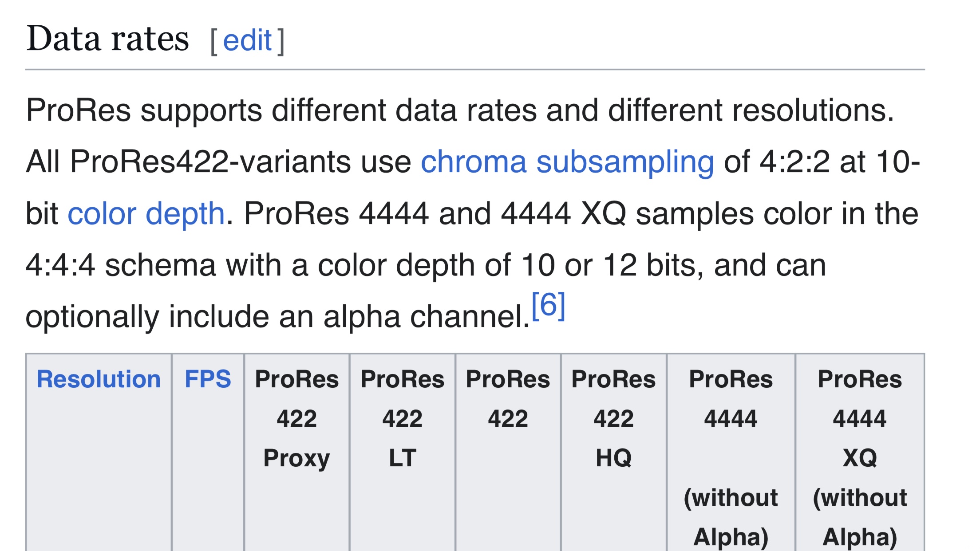Select the ProRes 422 LT column header
The height and width of the screenshot is (551, 980).
click(x=402, y=418)
